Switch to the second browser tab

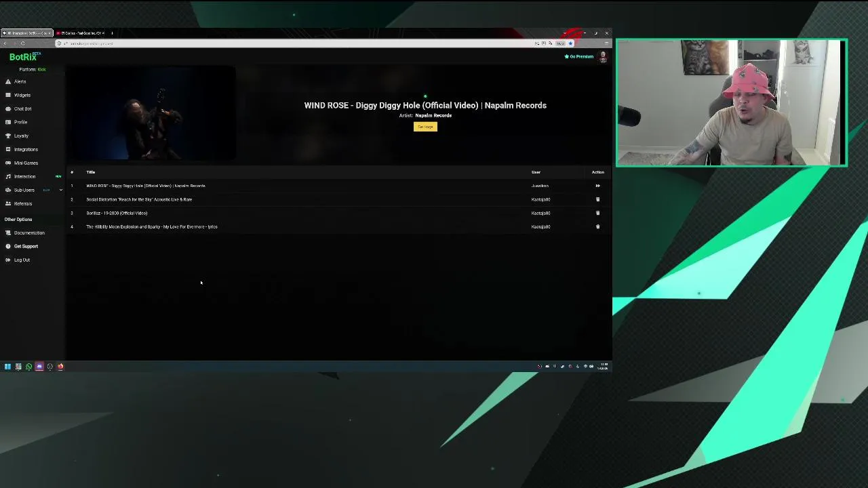click(81, 33)
